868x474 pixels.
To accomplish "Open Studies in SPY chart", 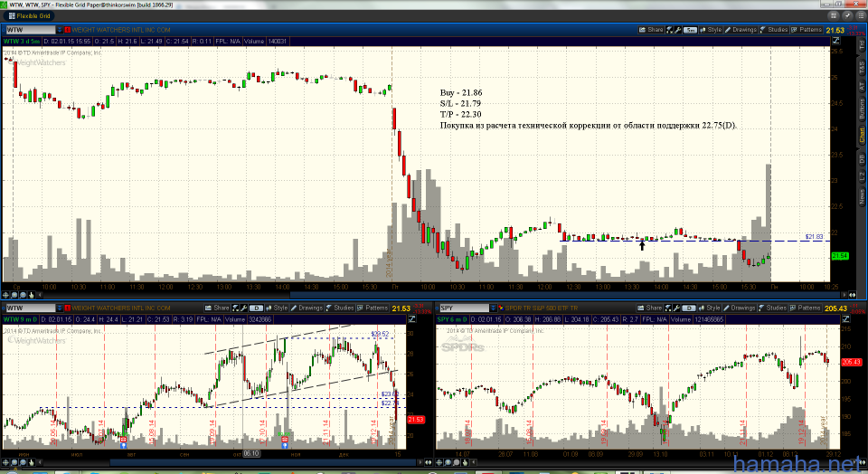I will coord(772,308).
